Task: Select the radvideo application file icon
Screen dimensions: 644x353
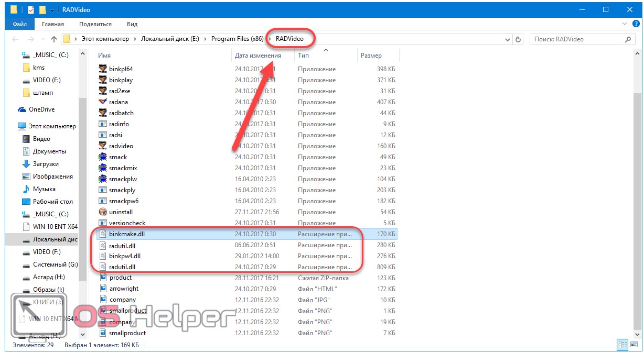Action: pyautogui.click(x=103, y=146)
